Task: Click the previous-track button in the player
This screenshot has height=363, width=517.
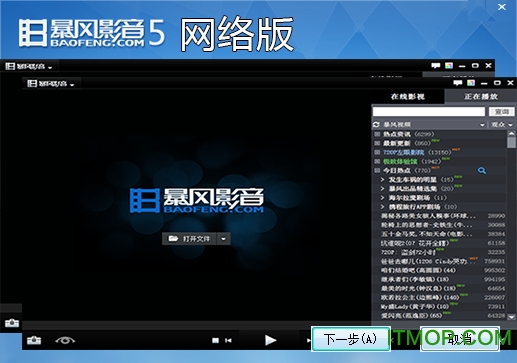Action: [x=228, y=340]
